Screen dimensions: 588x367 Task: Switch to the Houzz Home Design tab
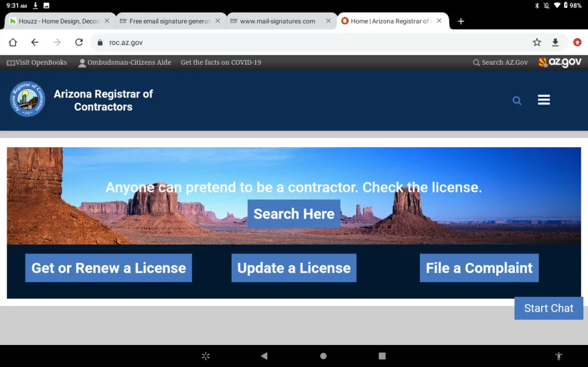pyautogui.click(x=60, y=21)
